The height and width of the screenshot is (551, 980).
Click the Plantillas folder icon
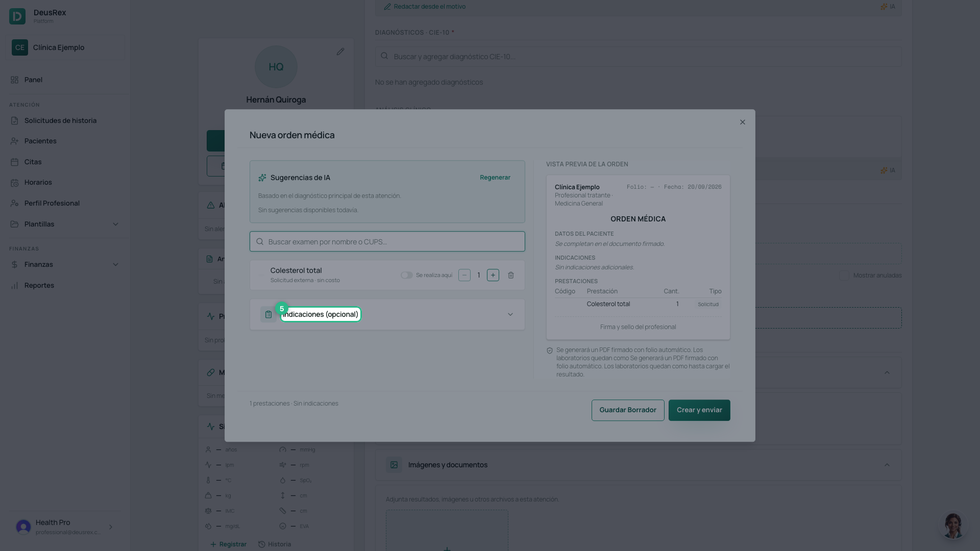[x=14, y=224]
